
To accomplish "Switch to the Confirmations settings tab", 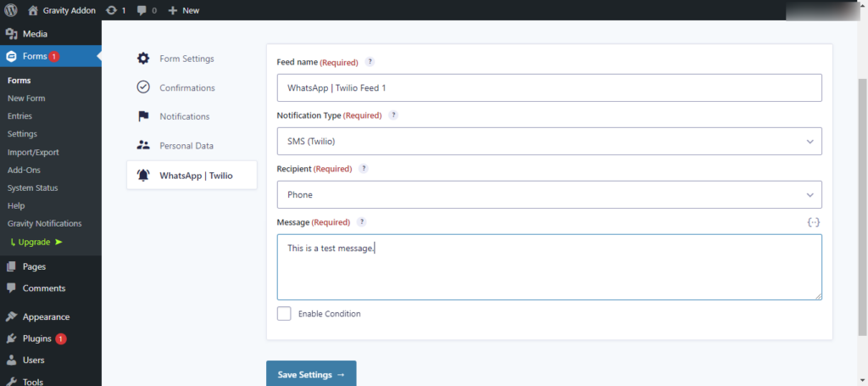I will pos(186,87).
